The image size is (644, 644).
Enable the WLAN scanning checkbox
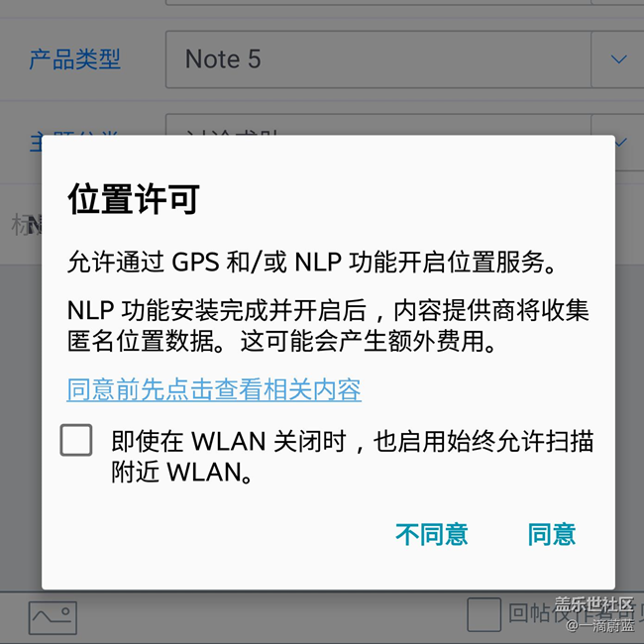[x=76, y=440]
